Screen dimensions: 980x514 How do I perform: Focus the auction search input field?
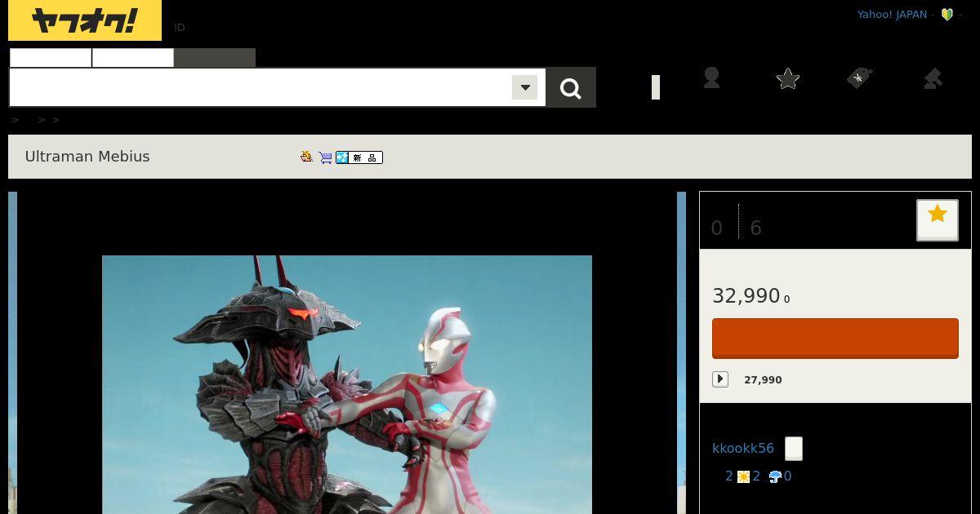(260, 87)
